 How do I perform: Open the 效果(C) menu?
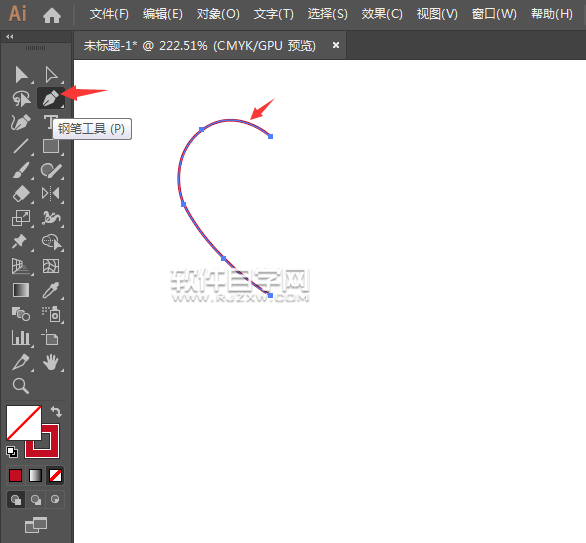click(x=382, y=14)
